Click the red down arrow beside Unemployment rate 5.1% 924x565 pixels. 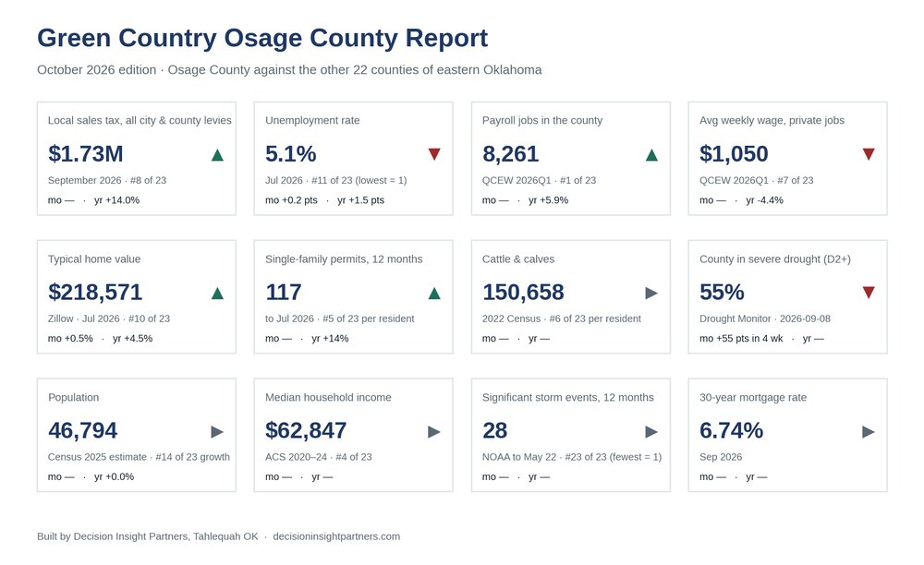(434, 154)
